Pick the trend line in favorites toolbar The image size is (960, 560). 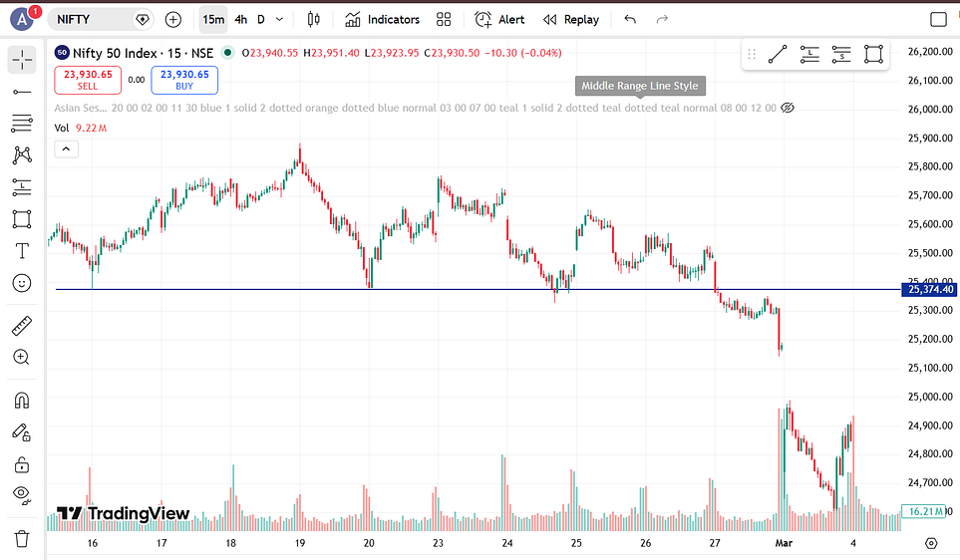[x=778, y=55]
